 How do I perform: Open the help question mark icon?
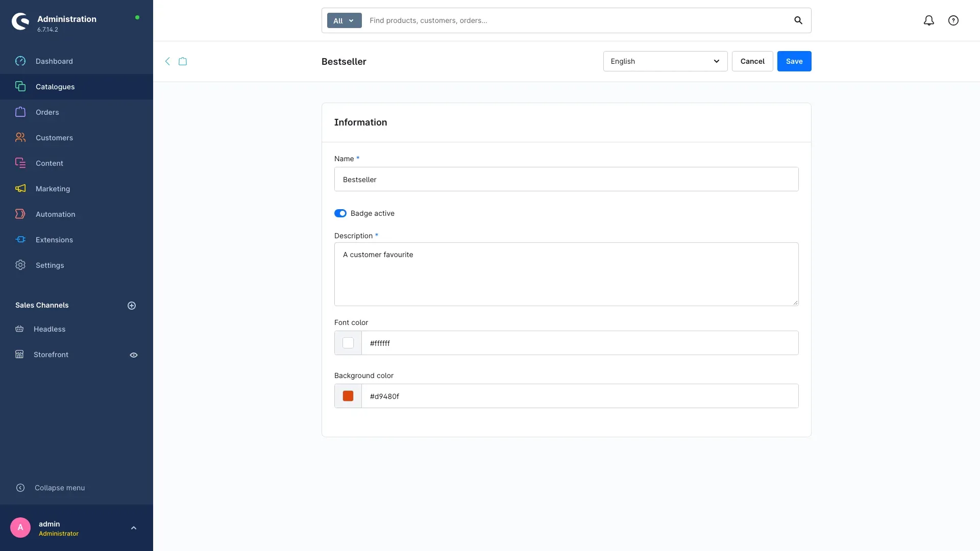click(x=953, y=20)
